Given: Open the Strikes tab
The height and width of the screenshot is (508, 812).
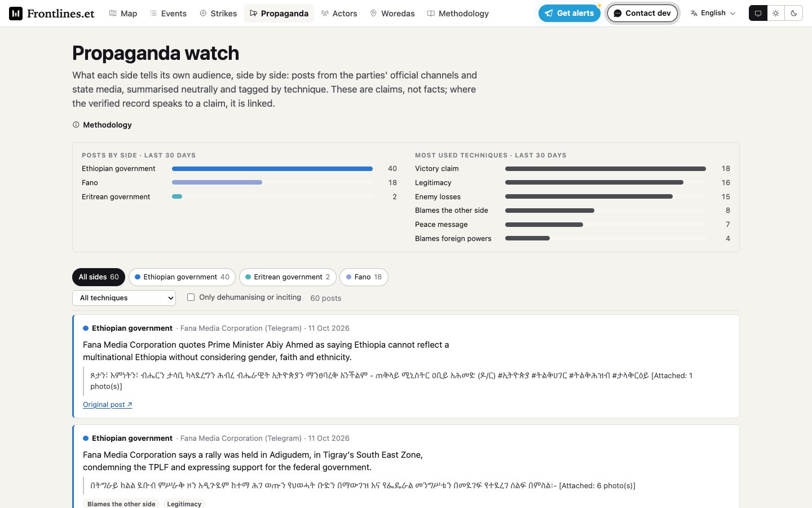Looking at the screenshot, I should [x=218, y=14].
